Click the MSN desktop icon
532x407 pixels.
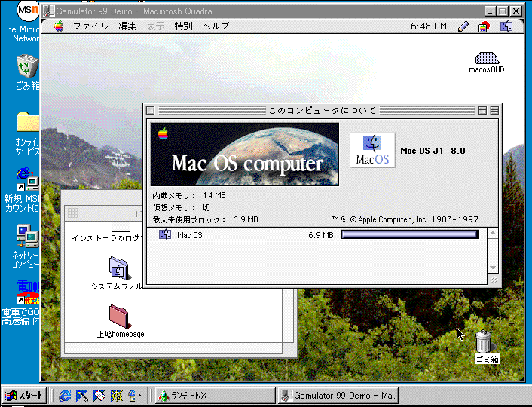tap(28, 11)
